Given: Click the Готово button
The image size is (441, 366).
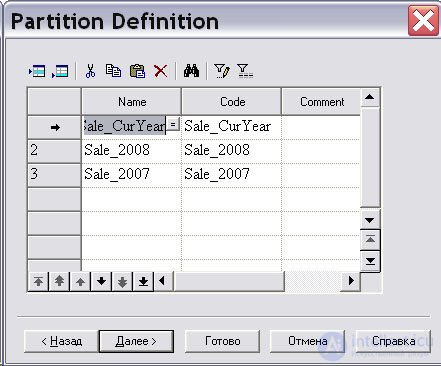Looking at the screenshot, I should pos(222,341).
